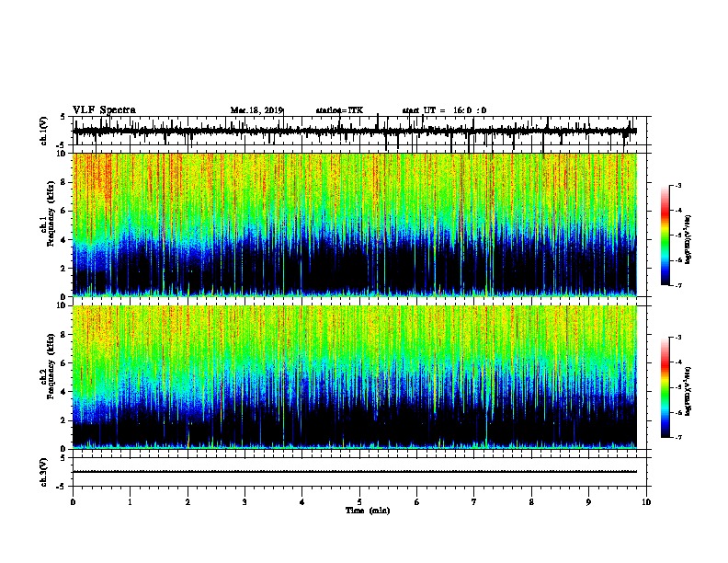Viewport: 728px width, 563px height.
Task: Click the time axis tick label "9"
Action: click(x=588, y=502)
